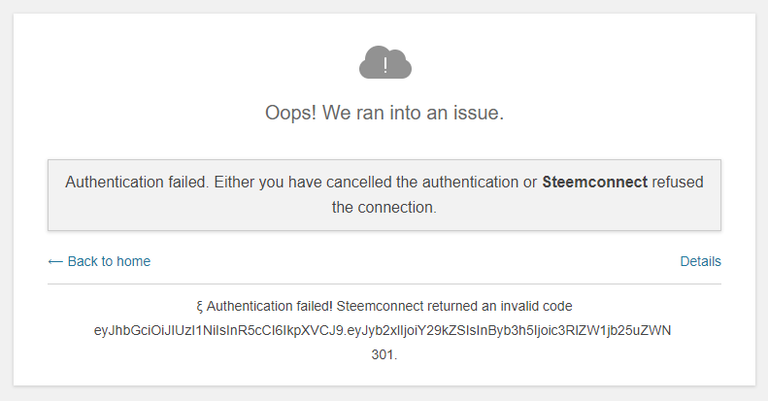This screenshot has width=768, height=401.
Task: Go back via the Back to home link
Action: tap(108, 261)
